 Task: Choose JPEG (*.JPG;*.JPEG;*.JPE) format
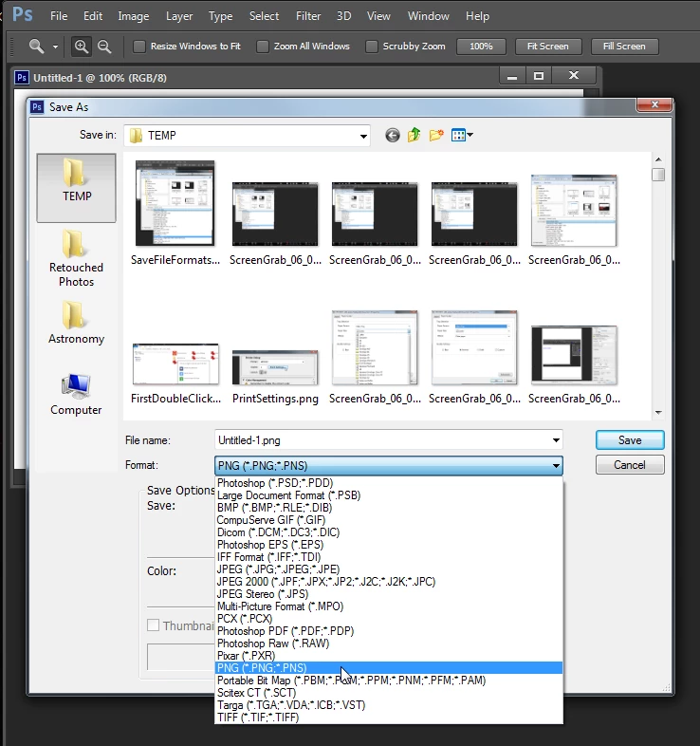389,569
